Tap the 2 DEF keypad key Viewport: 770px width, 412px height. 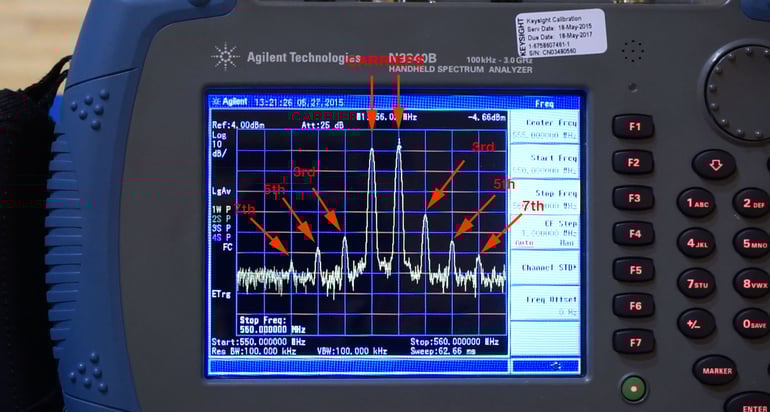click(x=753, y=203)
